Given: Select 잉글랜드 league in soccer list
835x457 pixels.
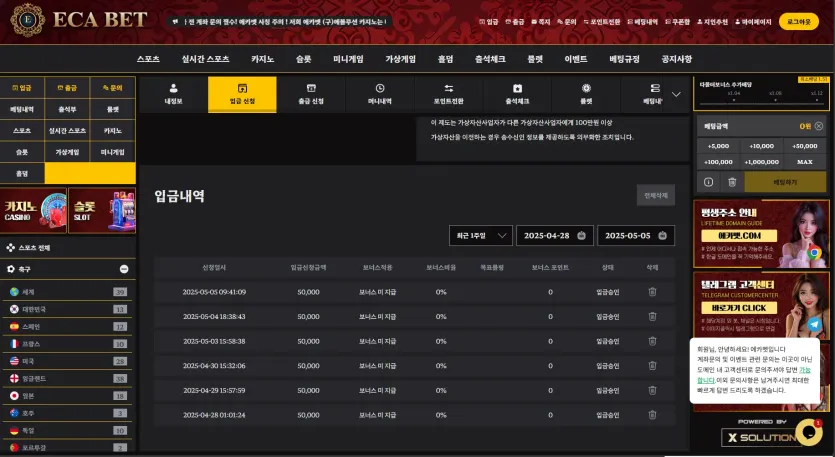Looking at the screenshot, I should pyautogui.click(x=68, y=378).
